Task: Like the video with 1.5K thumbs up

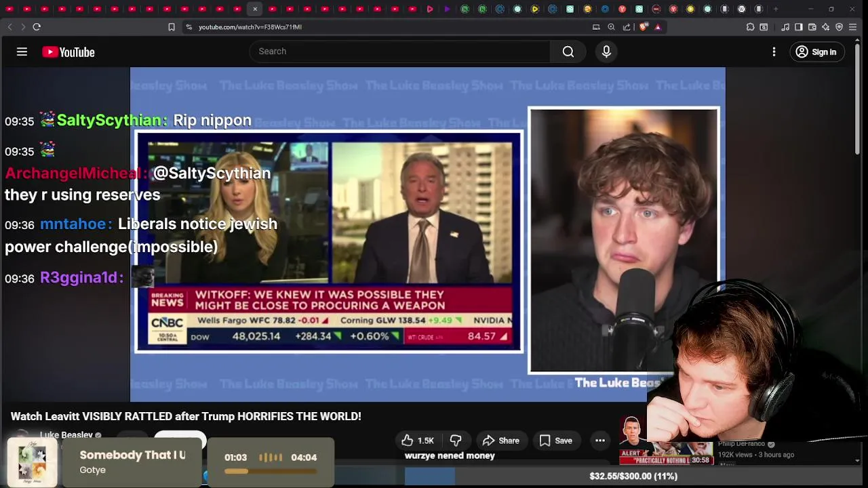Action: 418,441
